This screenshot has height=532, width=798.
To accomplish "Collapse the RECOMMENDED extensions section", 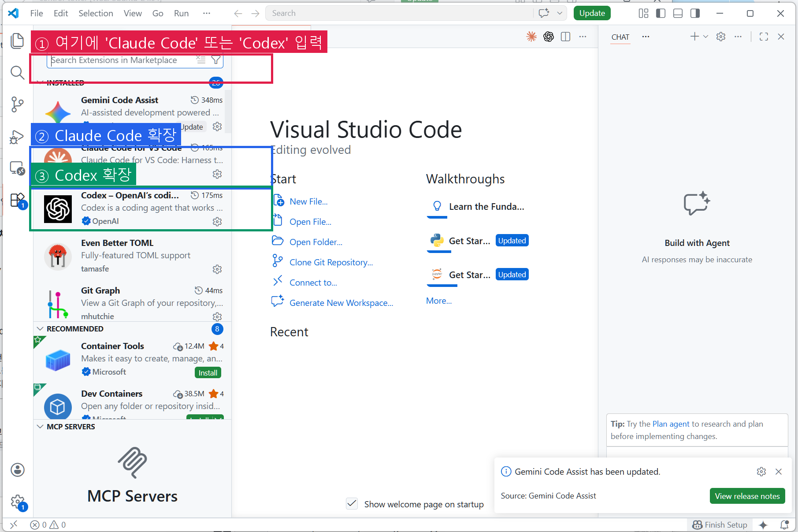I will pos(40,329).
